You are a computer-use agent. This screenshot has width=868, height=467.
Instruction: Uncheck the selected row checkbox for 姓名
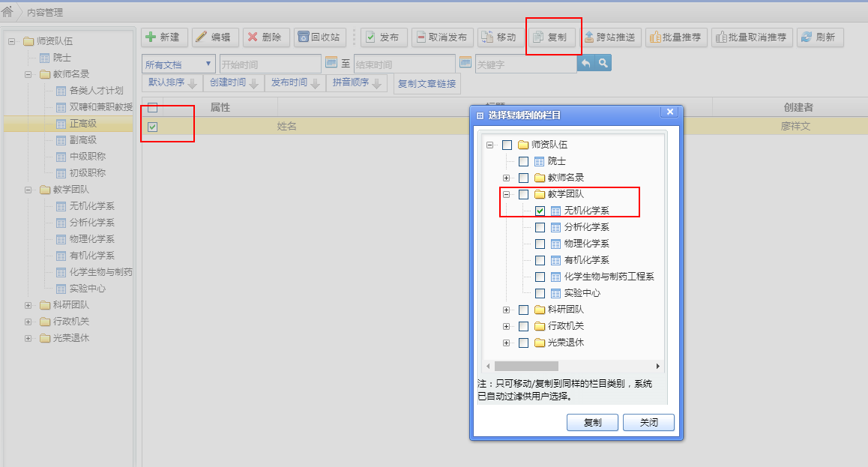[152, 127]
